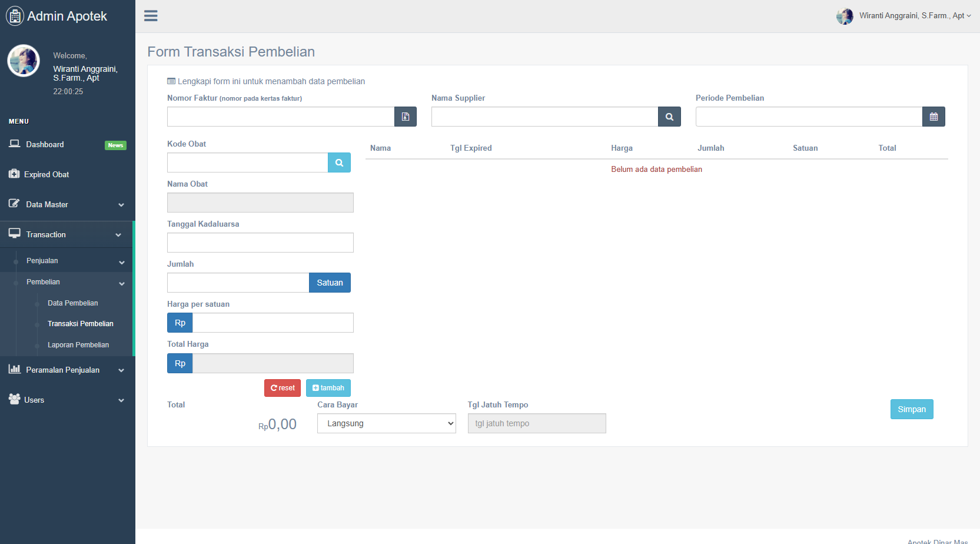The width and height of the screenshot is (980, 544).
Task: Open Dashboard from the sidebar
Action: 45,144
